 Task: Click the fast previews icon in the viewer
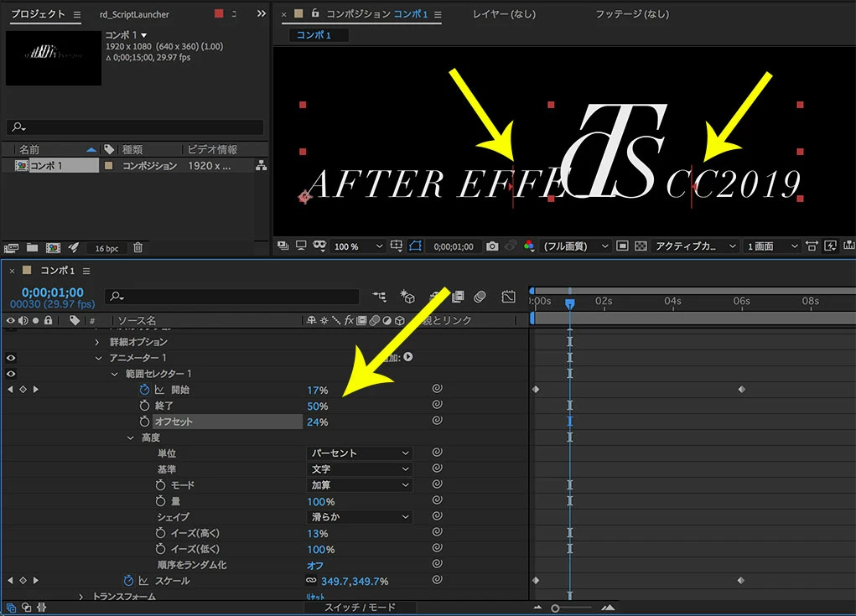coord(830,246)
